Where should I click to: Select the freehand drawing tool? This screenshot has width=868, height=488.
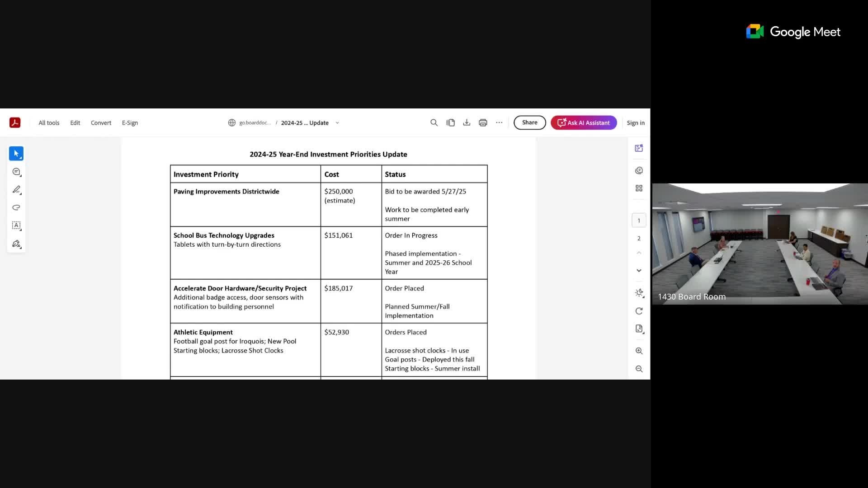[x=16, y=208]
